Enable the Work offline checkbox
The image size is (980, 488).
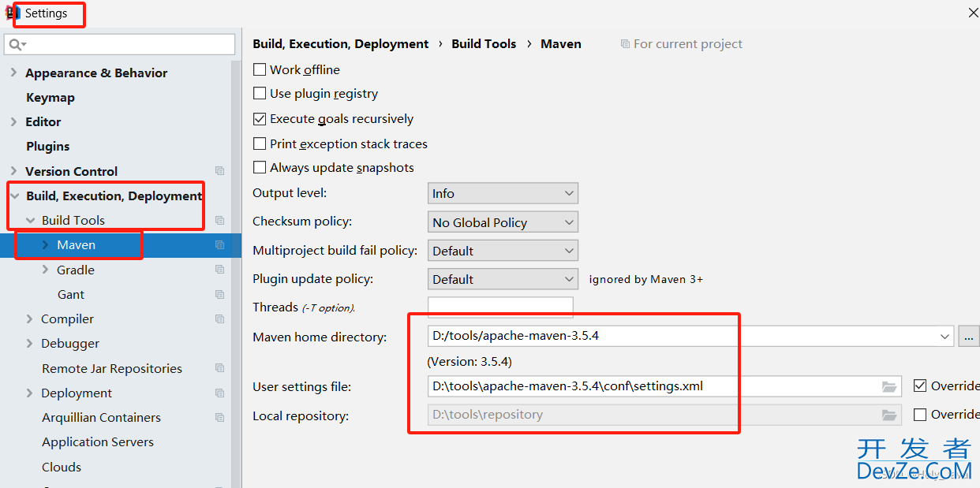(260, 69)
